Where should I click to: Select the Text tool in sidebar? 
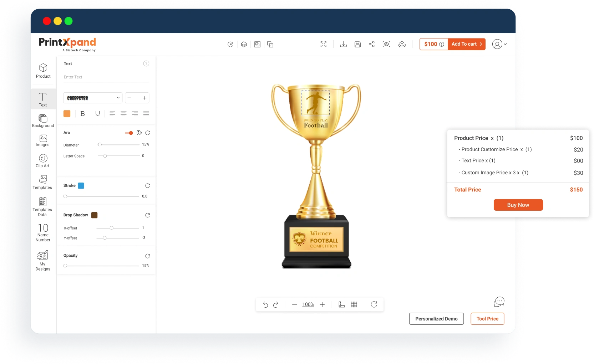point(43,100)
